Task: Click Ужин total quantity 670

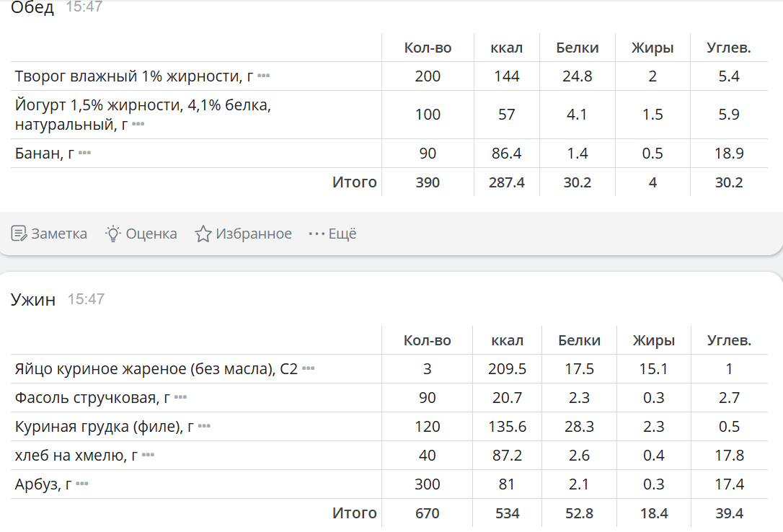Action: (428, 513)
